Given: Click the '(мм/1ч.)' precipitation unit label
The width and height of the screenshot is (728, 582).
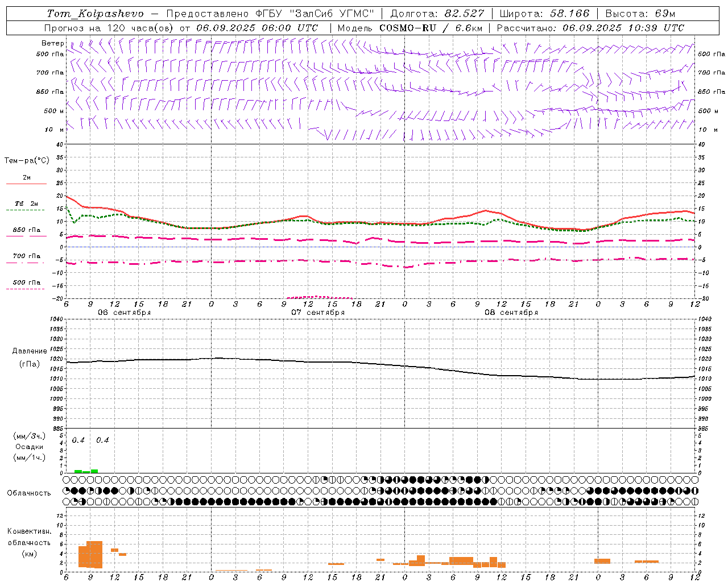Looking at the screenshot, I should tap(29, 458).
